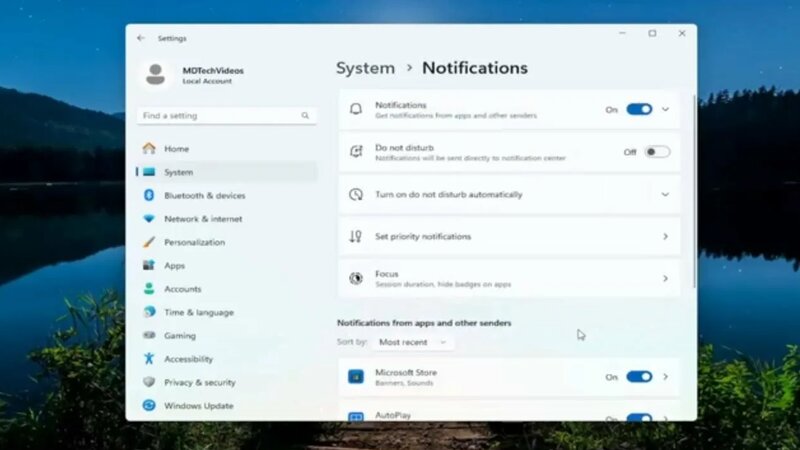Image resolution: width=800 pixels, height=450 pixels.
Task: Open Time & language settings
Action: coord(227,312)
